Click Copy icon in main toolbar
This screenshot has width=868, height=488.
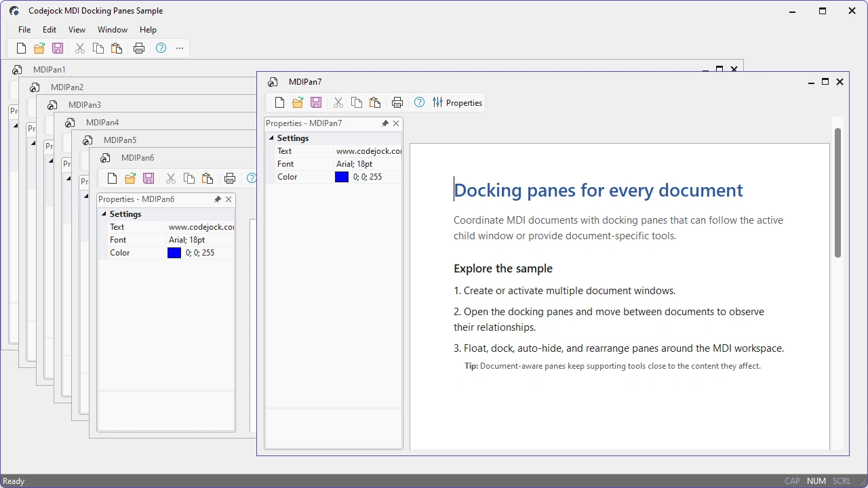(x=98, y=48)
